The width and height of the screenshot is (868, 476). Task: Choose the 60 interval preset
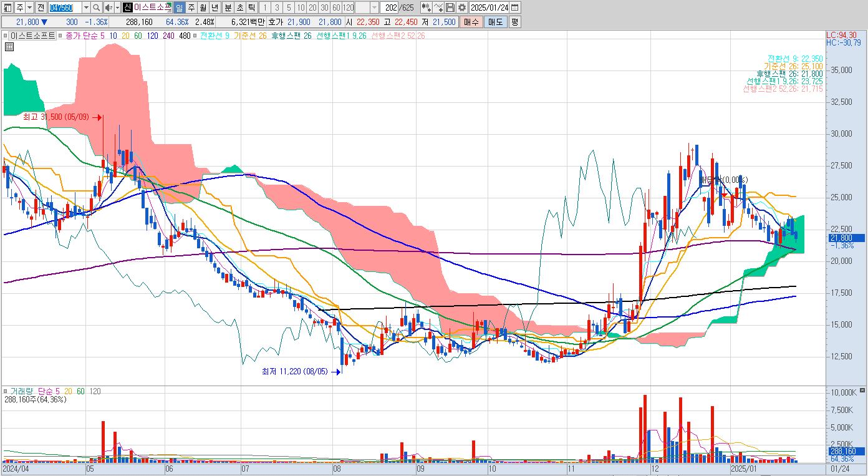click(336, 7)
